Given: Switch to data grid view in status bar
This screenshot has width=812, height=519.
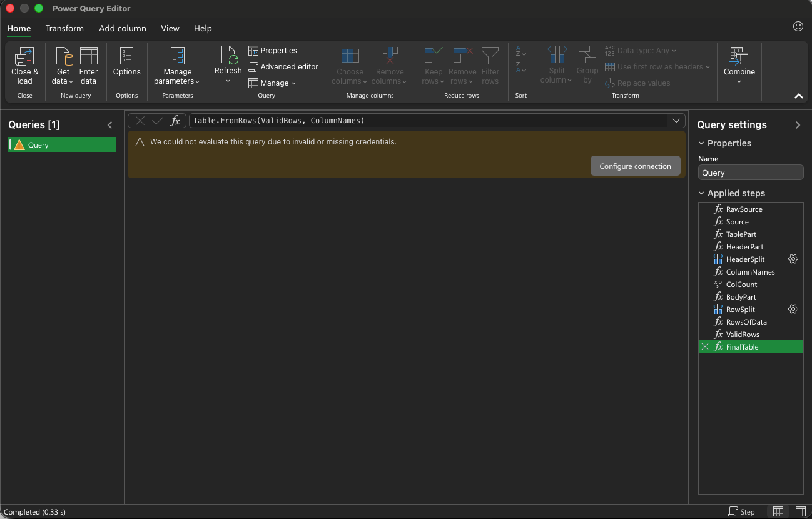Looking at the screenshot, I should (x=778, y=511).
